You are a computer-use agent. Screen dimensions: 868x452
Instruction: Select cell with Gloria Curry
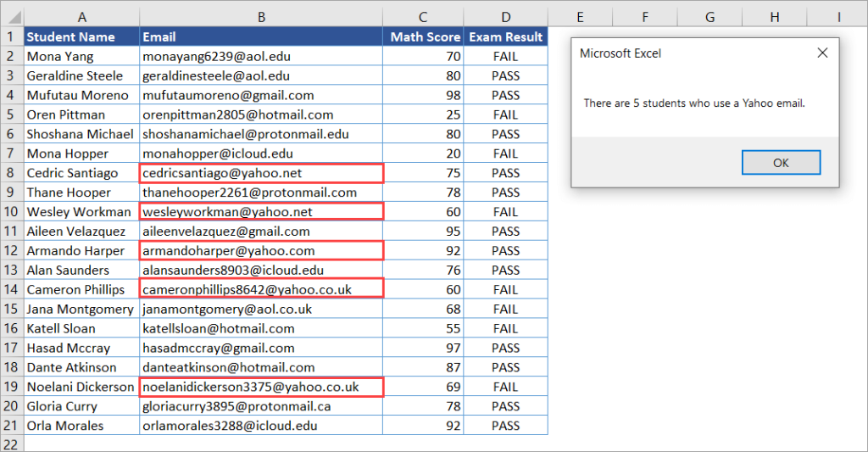click(81, 406)
